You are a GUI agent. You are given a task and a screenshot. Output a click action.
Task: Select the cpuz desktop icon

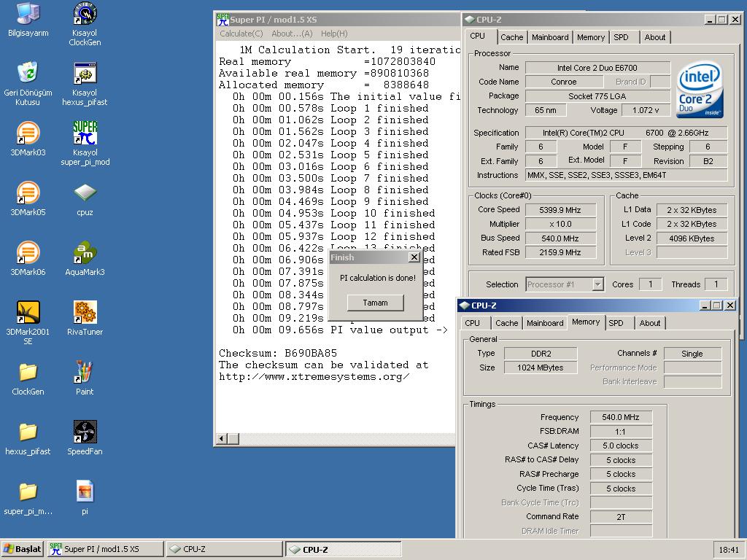(x=85, y=198)
